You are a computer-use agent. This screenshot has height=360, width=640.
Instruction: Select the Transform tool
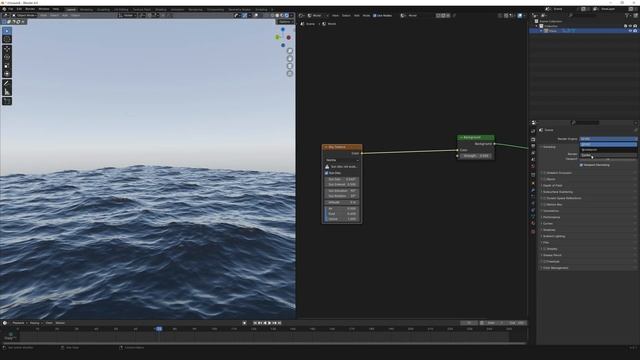pos(7,74)
